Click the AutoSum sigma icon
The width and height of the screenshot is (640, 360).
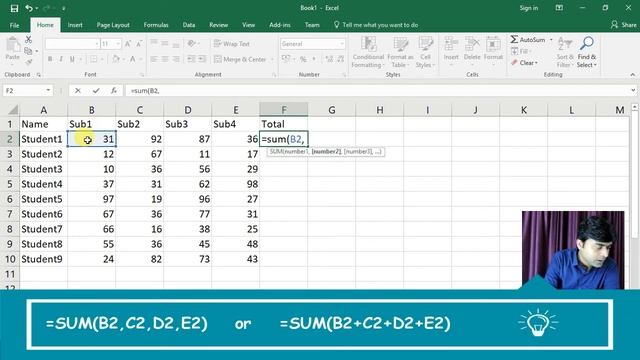514,39
